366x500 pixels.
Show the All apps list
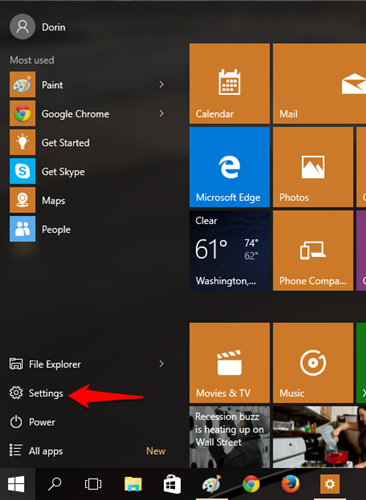tap(36, 451)
